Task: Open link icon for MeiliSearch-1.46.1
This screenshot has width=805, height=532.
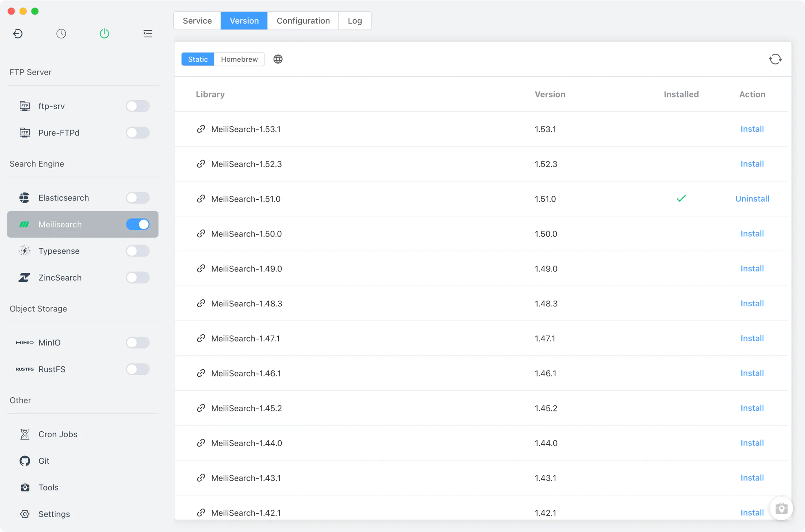Action: tap(201, 373)
